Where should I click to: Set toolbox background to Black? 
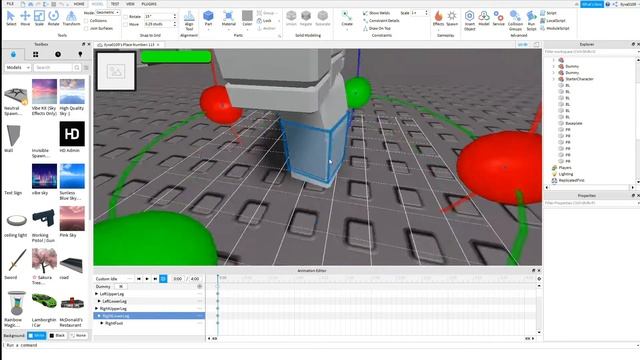point(57,336)
